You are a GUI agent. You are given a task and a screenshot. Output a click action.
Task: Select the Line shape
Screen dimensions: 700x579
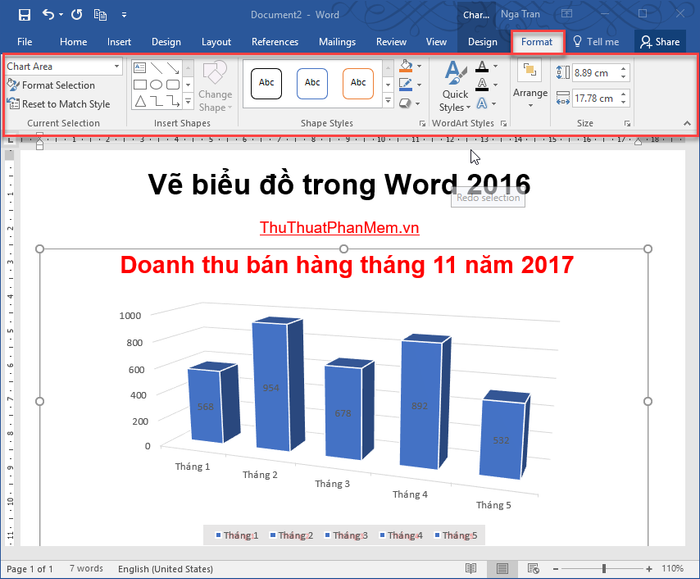pos(156,68)
